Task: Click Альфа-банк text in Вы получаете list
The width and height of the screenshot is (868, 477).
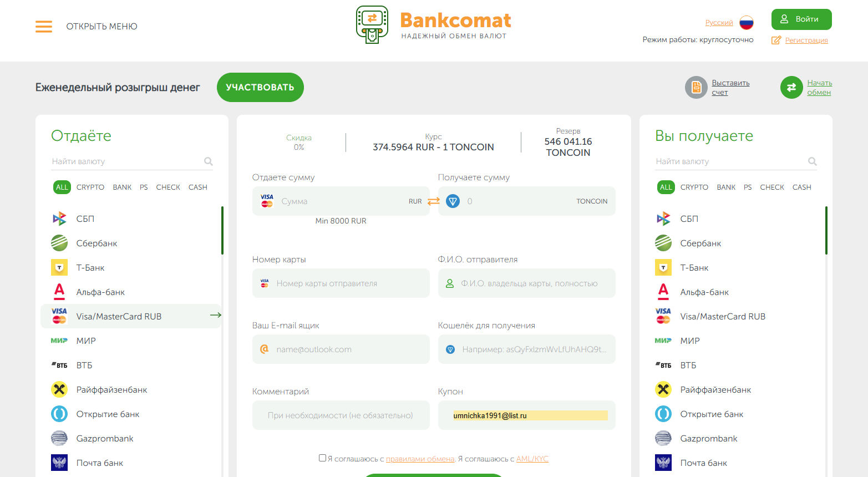Action: point(704,292)
